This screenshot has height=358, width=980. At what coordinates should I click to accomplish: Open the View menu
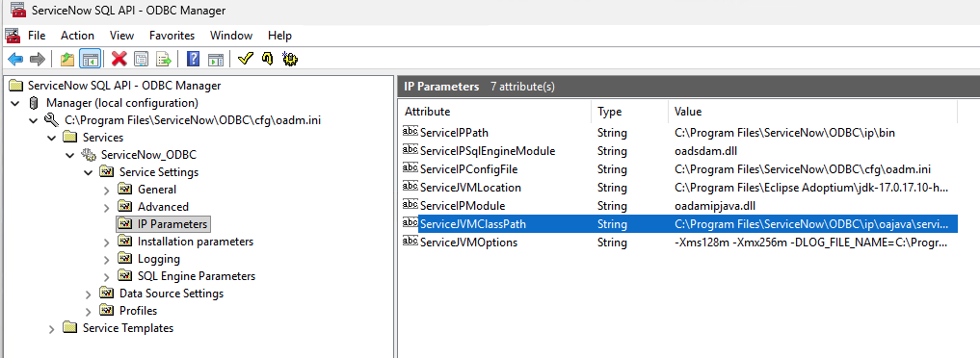pos(121,36)
